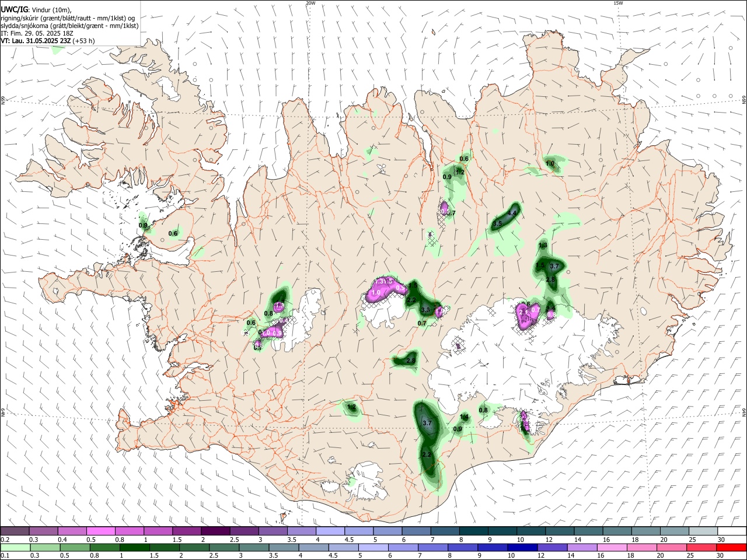Viewport: 747px width, 560px height.
Task: Click the 4.4 precipitation value on the map
Action: (x=512, y=213)
